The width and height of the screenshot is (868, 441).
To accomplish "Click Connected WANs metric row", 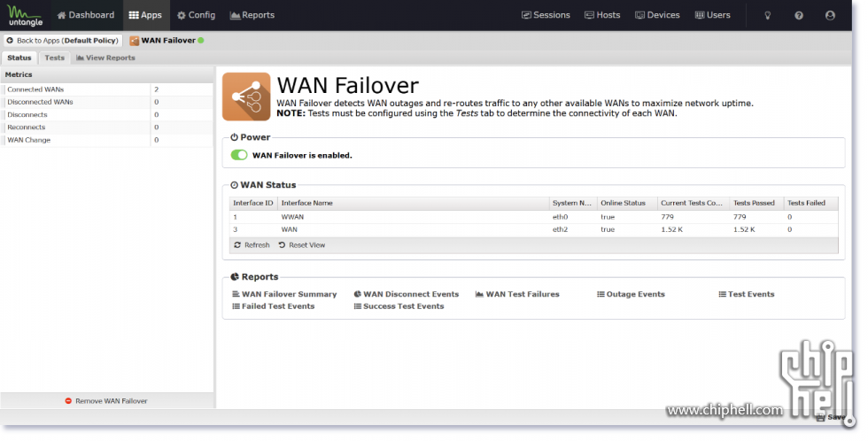I will [x=106, y=89].
